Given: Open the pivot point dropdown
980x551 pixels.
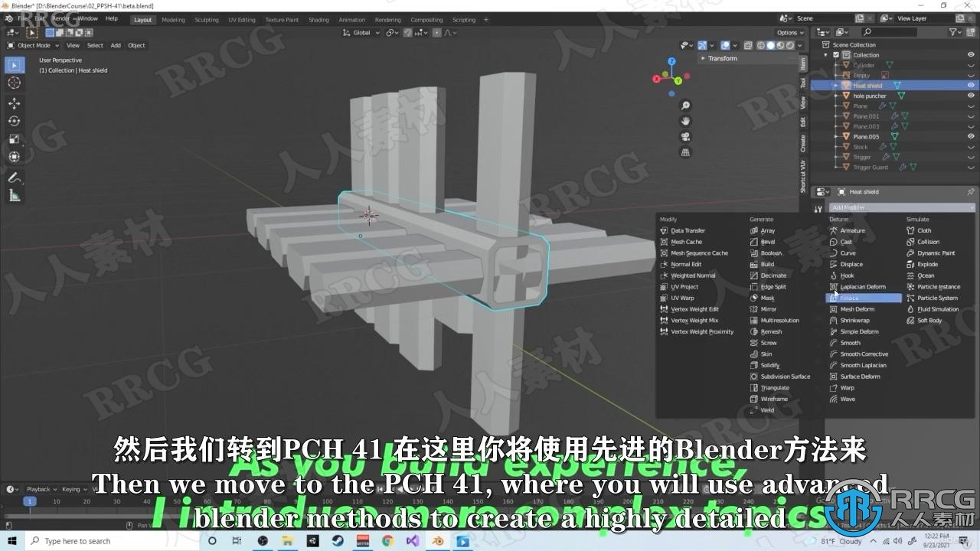Looking at the screenshot, I should (x=392, y=33).
